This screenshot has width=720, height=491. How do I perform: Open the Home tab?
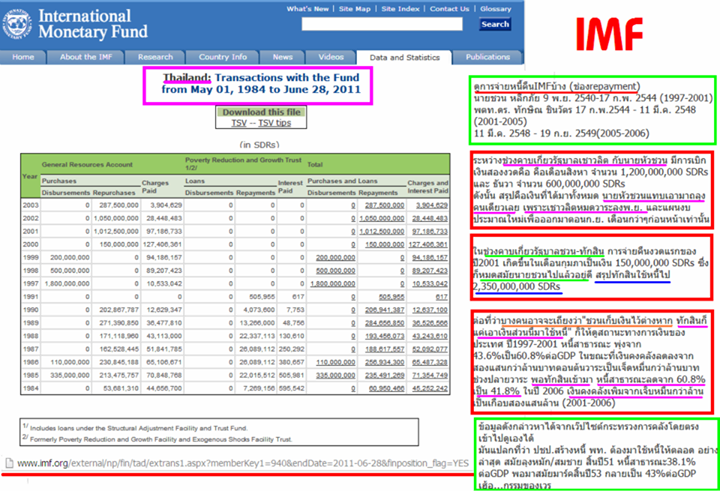coord(23,57)
